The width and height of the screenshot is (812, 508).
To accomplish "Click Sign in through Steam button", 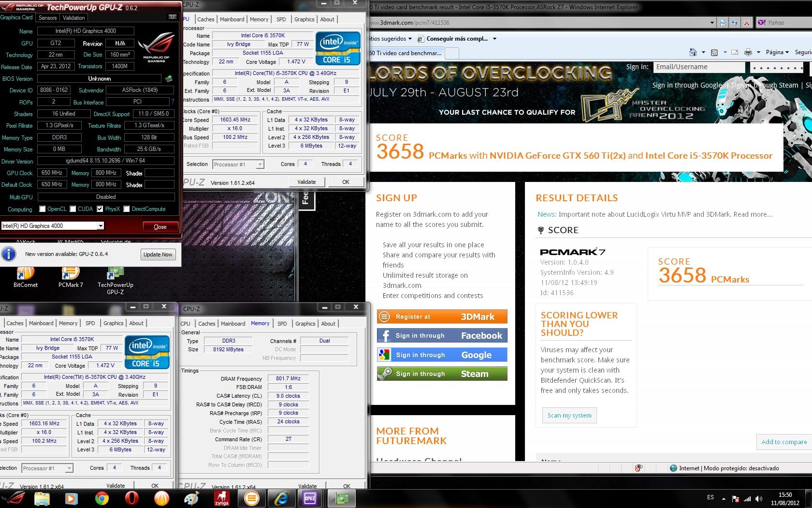I will pos(442,374).
